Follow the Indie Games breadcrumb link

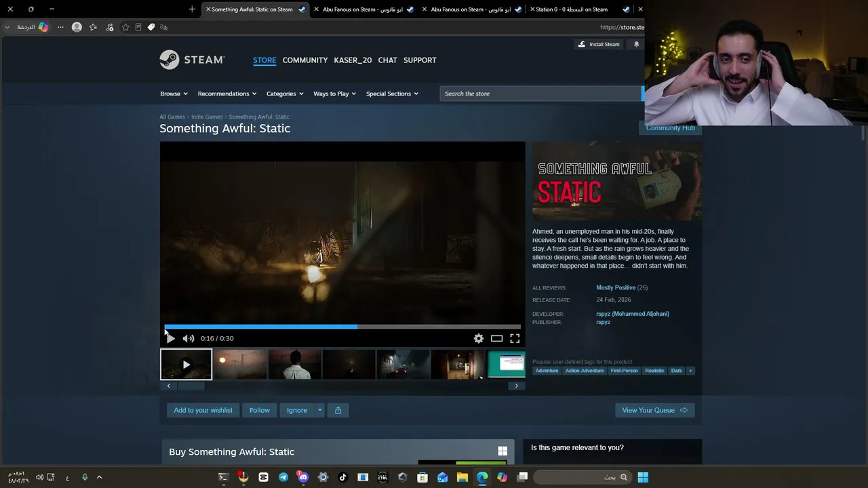207,117
